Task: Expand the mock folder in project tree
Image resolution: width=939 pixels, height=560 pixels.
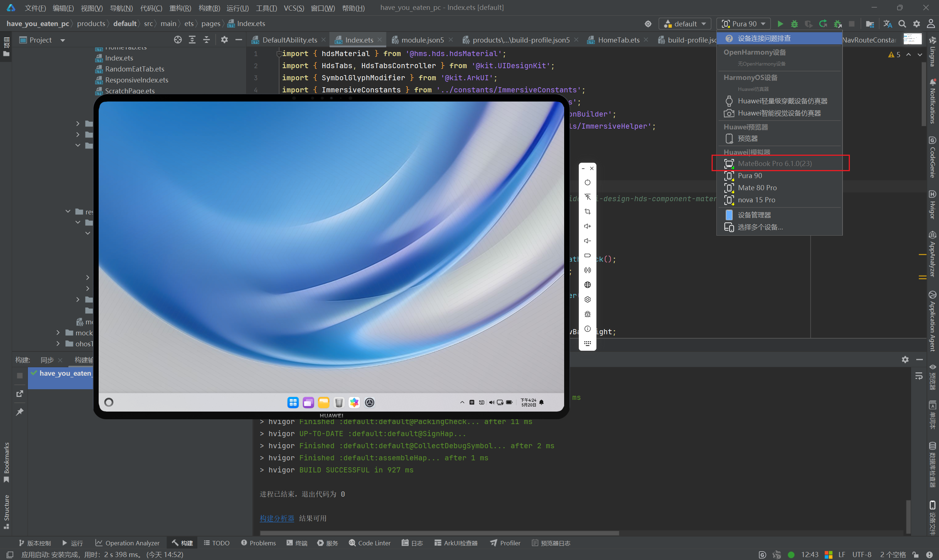Action: (58, 332)
